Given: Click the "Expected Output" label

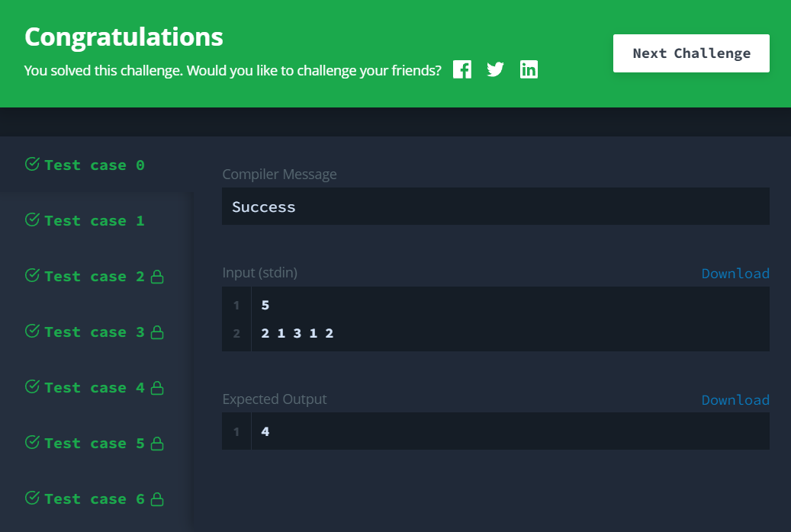Looking at the screenshot, I should tap(275, 399).
